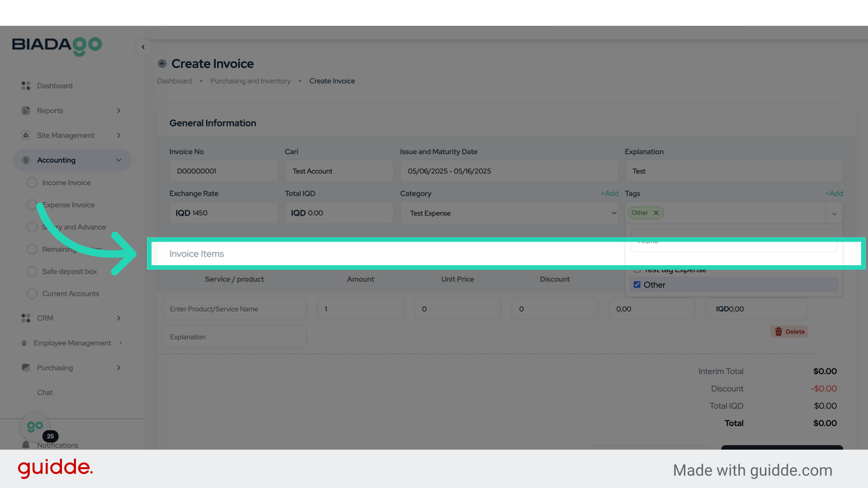Image resolution: width=868 pixels, height=488 pixels.
Task: Open the Tags dropdown chevron
Action: point(834,214)
